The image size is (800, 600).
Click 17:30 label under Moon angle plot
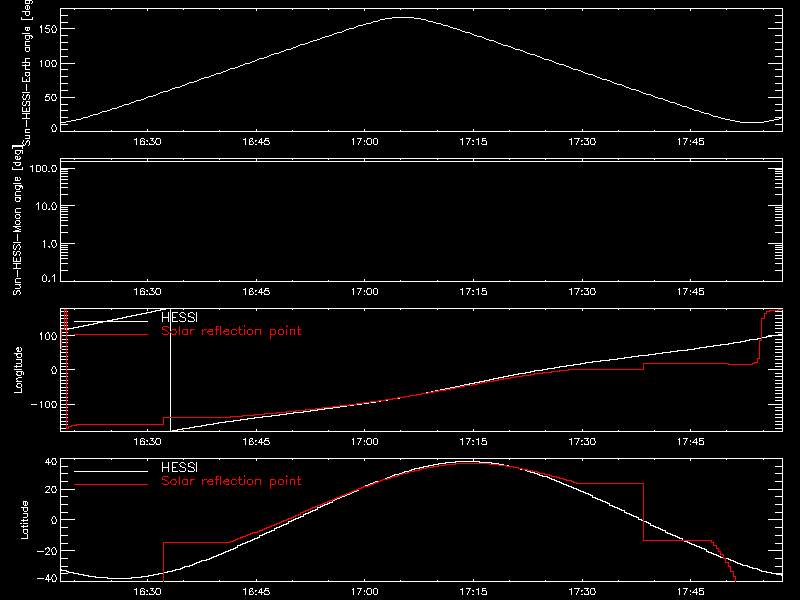[x=582, y=292]
